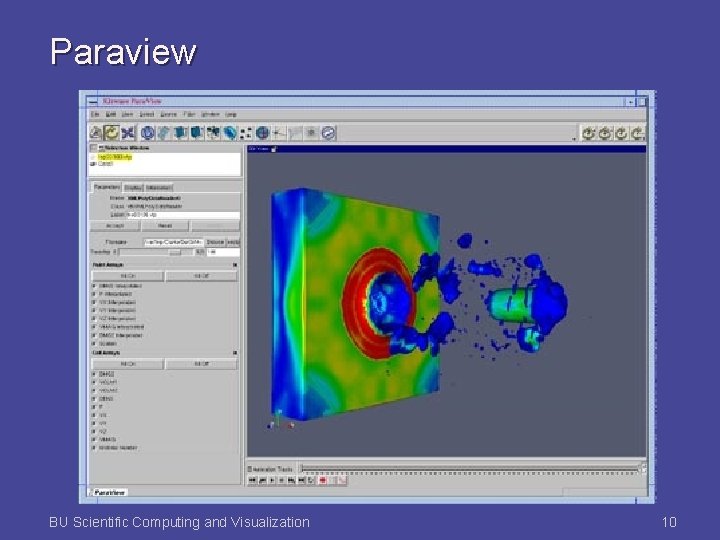720x540 pixels.
Task: Click the Reset button
Action: point(165,226)
